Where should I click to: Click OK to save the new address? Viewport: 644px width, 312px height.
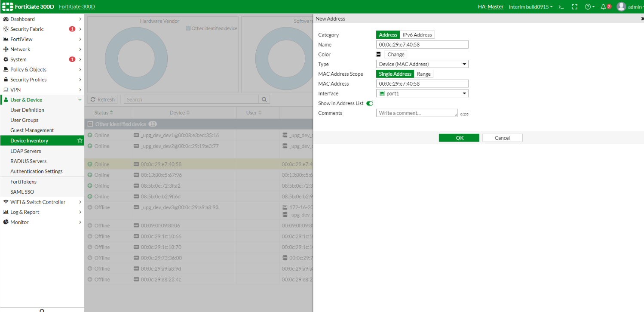coord(459,138)
